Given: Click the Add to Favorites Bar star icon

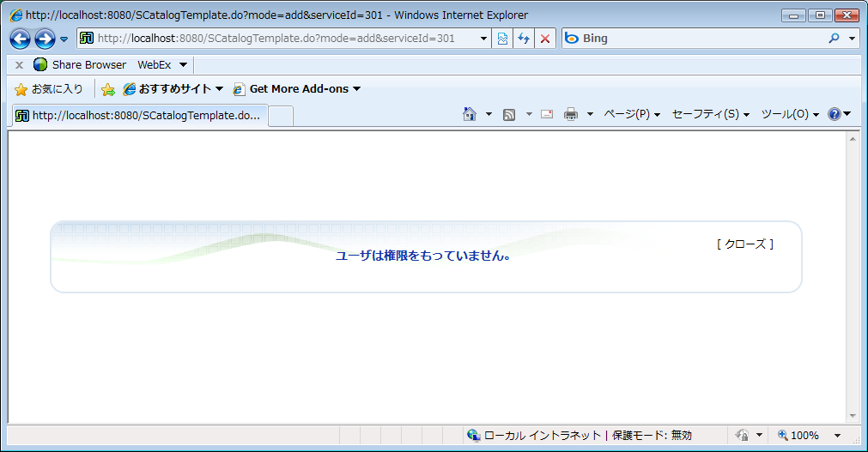Looking at the screenshot, I should click(108, 89).
